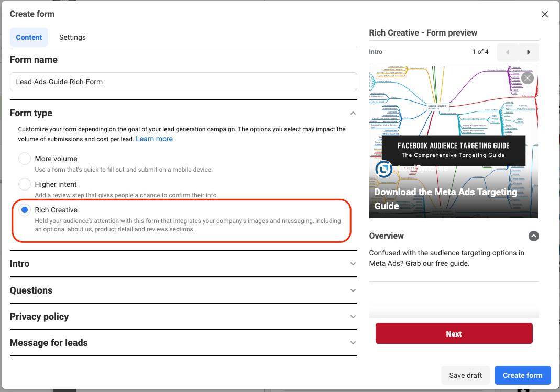The image size is (560, 392).
Task: Select the More volume form type
Action: tap(25, 159)
